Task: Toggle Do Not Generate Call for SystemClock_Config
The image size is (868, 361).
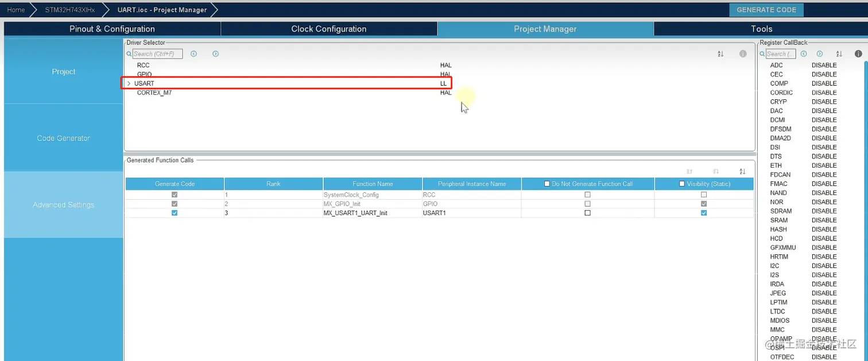Action: 587,195
